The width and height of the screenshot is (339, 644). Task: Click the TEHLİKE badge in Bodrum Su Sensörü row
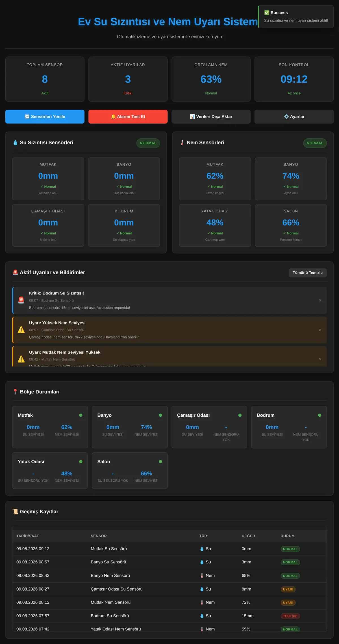tap(290, 616)
